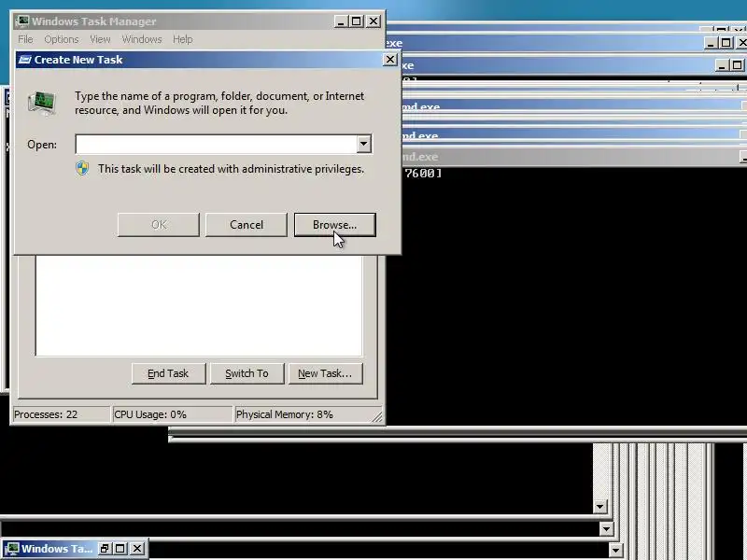
Task: Click New Task... in Task Manager
Action: (x=325, y=373)
